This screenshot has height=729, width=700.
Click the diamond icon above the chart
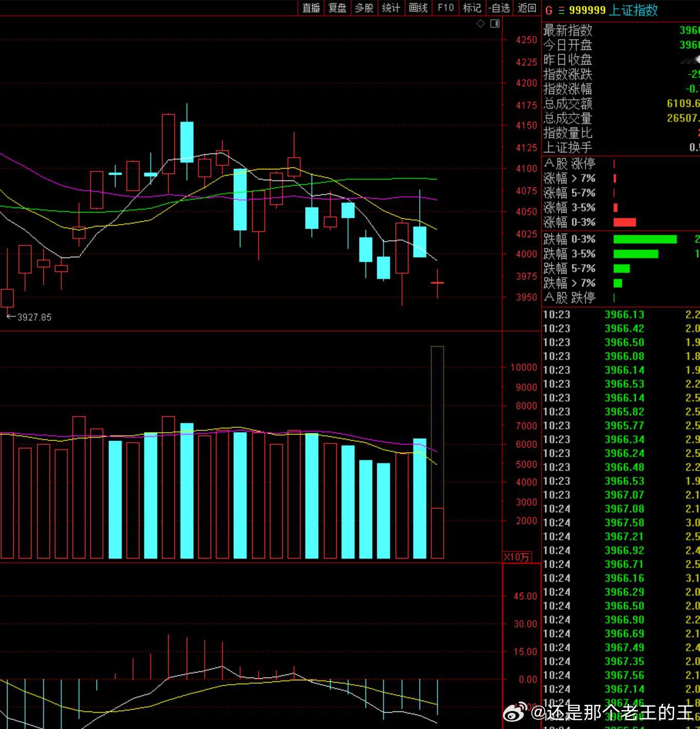click(481, 24)
